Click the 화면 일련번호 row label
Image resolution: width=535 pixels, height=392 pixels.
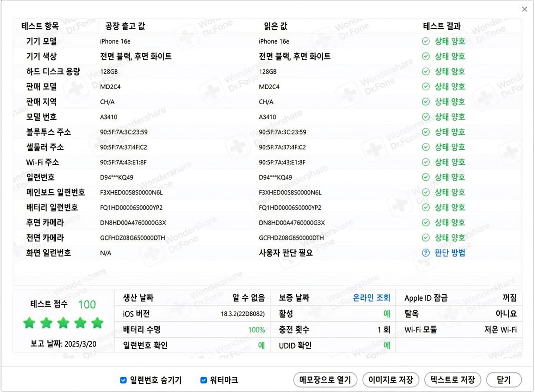pyautogui.click(x=49, y=253)
